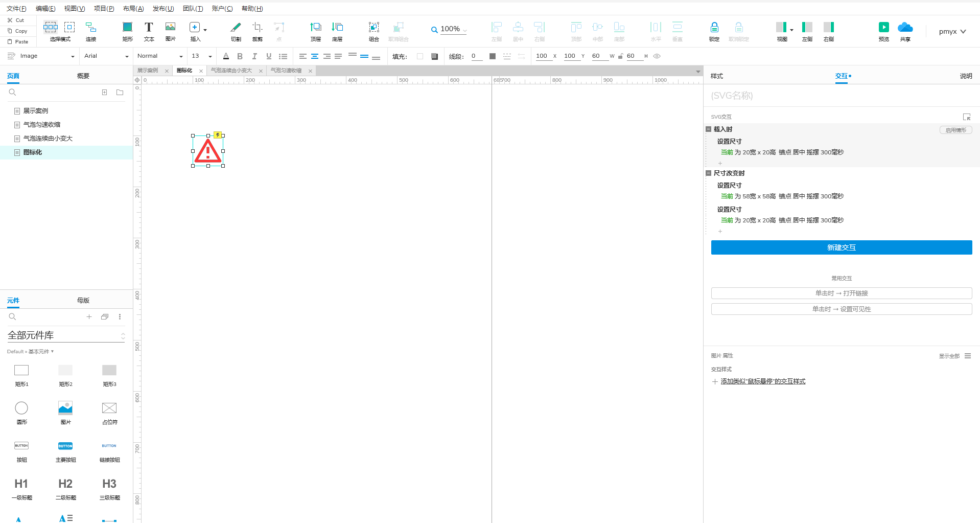
Task: Align text center in format bar
Action: point(315,56)
